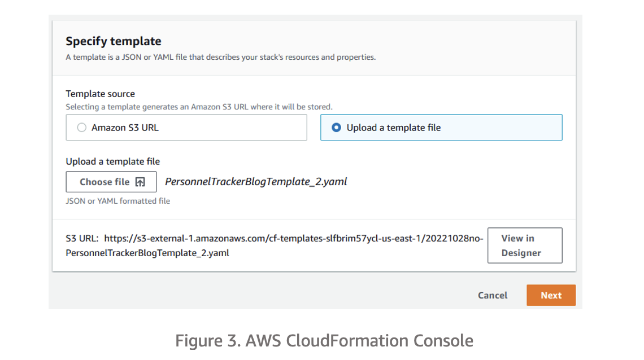Click the Upload a template file option label text

pos(394,128)
